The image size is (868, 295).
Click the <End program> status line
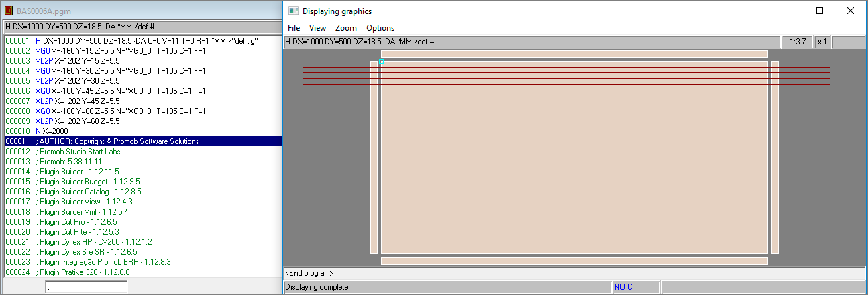pos(574,274)
